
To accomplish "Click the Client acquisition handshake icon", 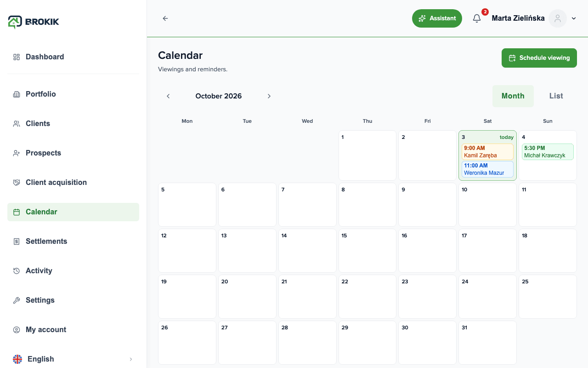I will coord(17,183).
